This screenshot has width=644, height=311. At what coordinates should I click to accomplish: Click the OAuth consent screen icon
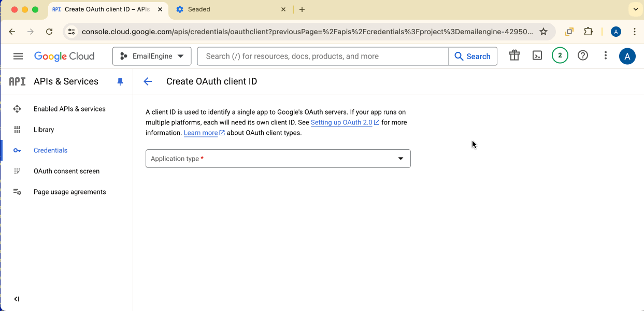point(17,171)
